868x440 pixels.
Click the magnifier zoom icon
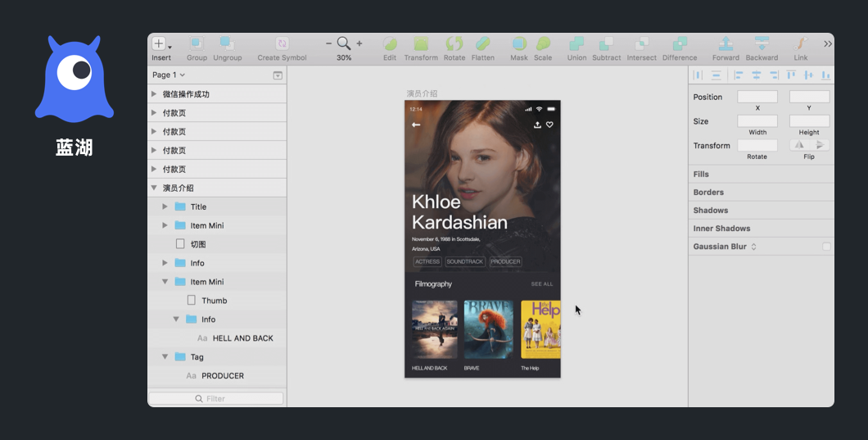(x=344, y=43)
